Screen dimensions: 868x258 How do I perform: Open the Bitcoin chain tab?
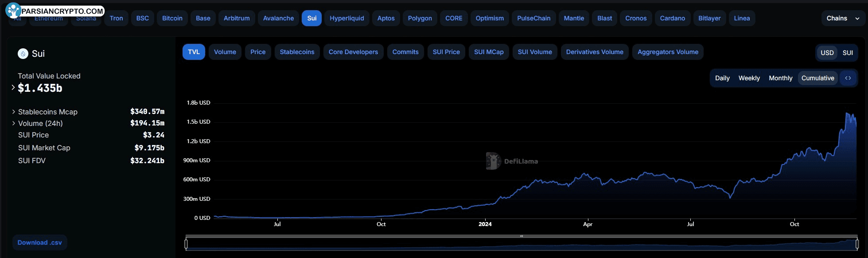point(172,18)
